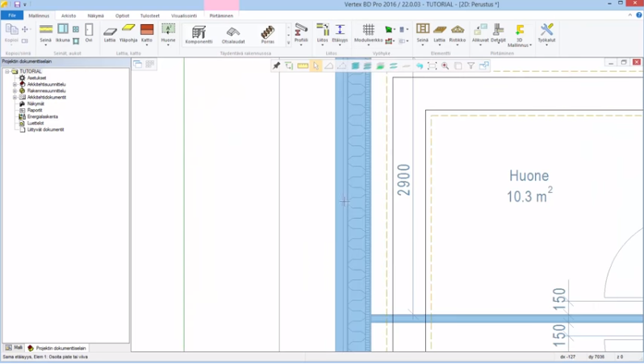Select the Porras stairs tool
This screenshot has width=644, height=364.
267,34
